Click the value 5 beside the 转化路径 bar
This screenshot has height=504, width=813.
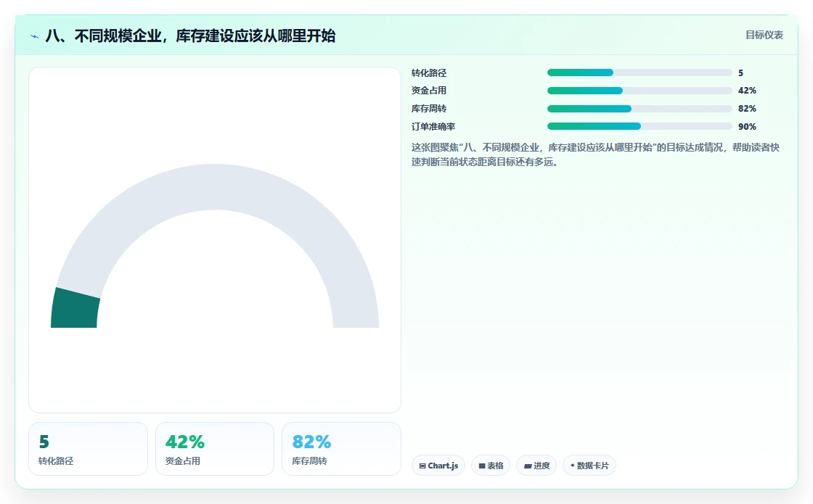pyautogui.click(x=741, y=73)
